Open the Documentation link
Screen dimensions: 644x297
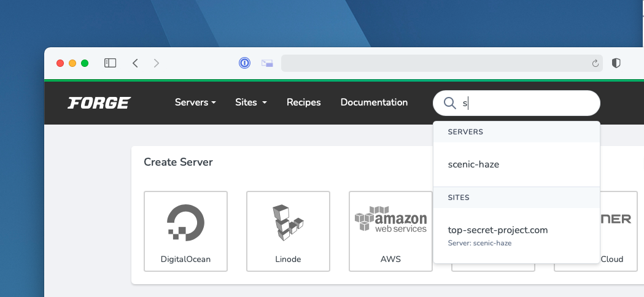pyautogui.click(x=374, y=102)
